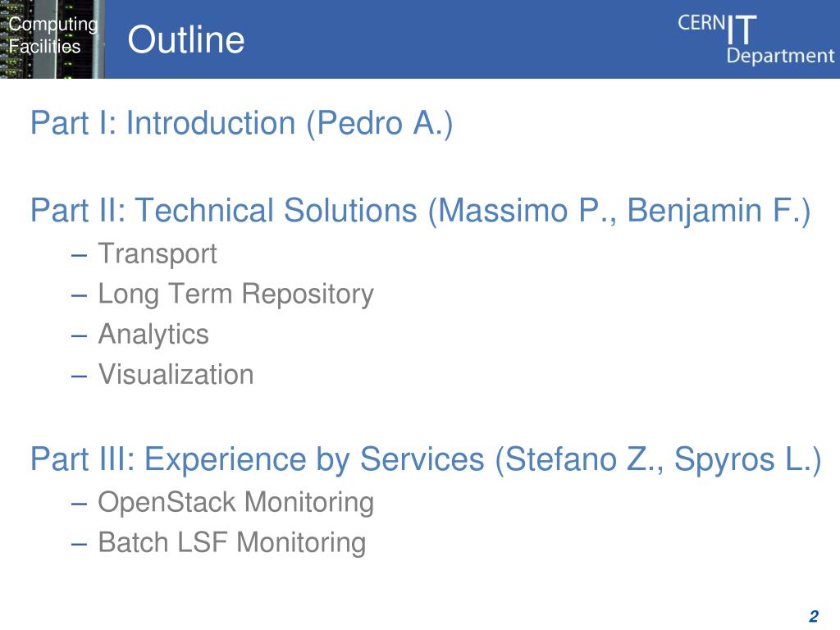Click the Computing Facilities banner image
This screenshot has height=630, width=840.
click(x=52, y=39)
